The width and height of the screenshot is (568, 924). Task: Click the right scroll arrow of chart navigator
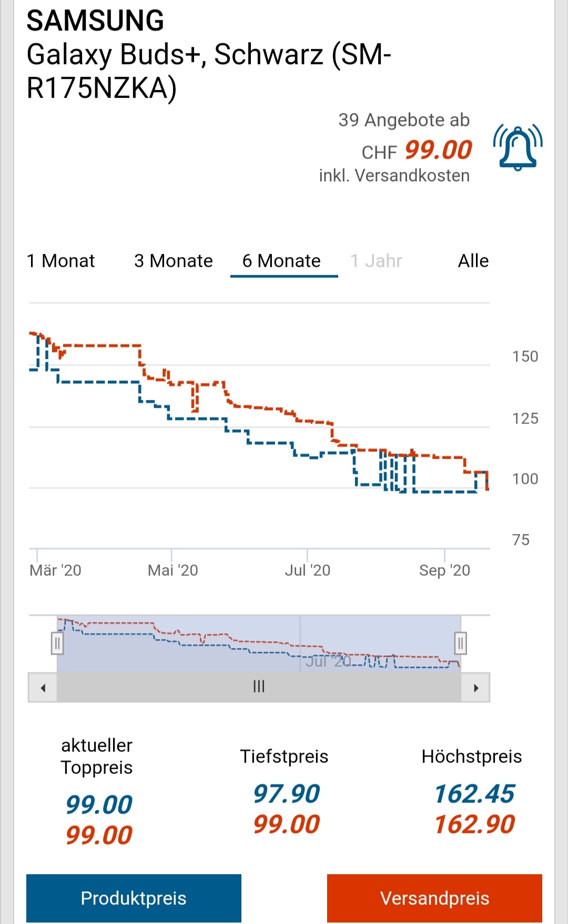click(x=476, y=687)
